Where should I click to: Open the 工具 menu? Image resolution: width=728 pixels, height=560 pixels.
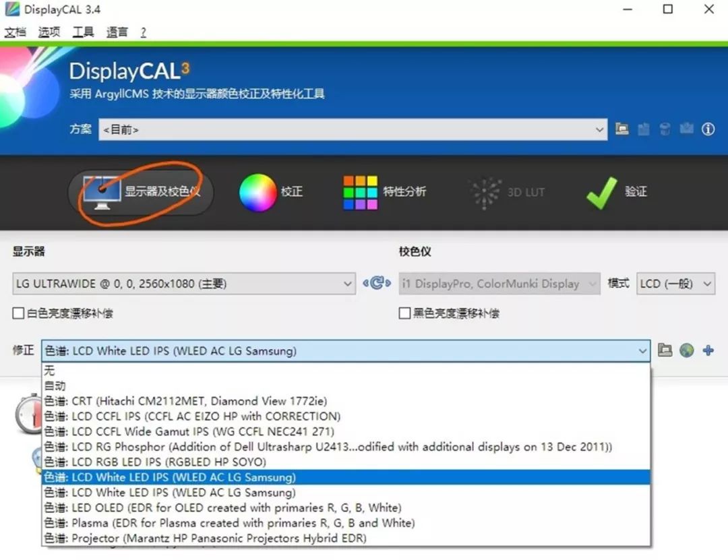pos(82,31)
